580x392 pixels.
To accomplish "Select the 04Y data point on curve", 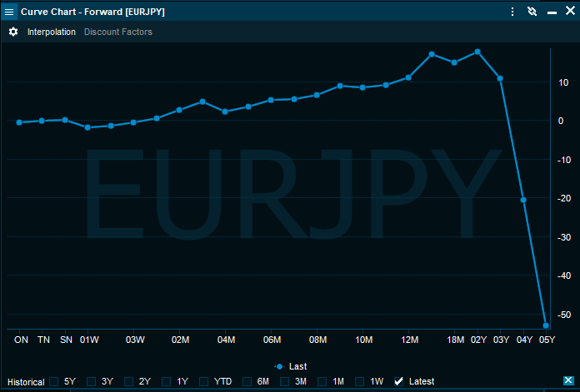I will (523, 200).
